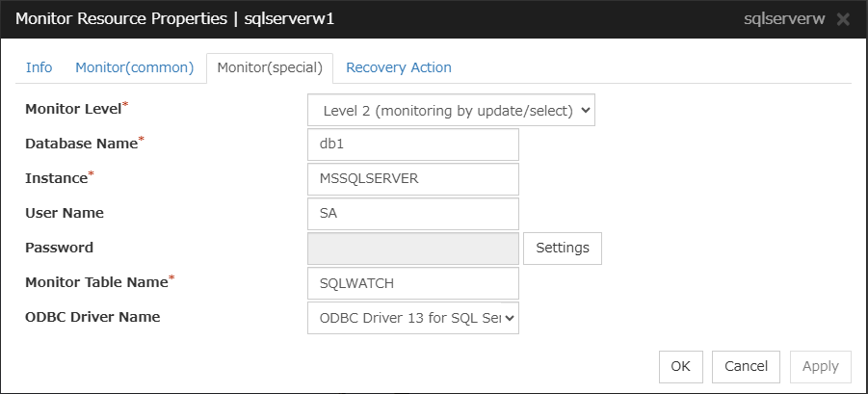Click the User Name field containing SA
This screenshot has width=868, height=394.
(x=412, y=213)
